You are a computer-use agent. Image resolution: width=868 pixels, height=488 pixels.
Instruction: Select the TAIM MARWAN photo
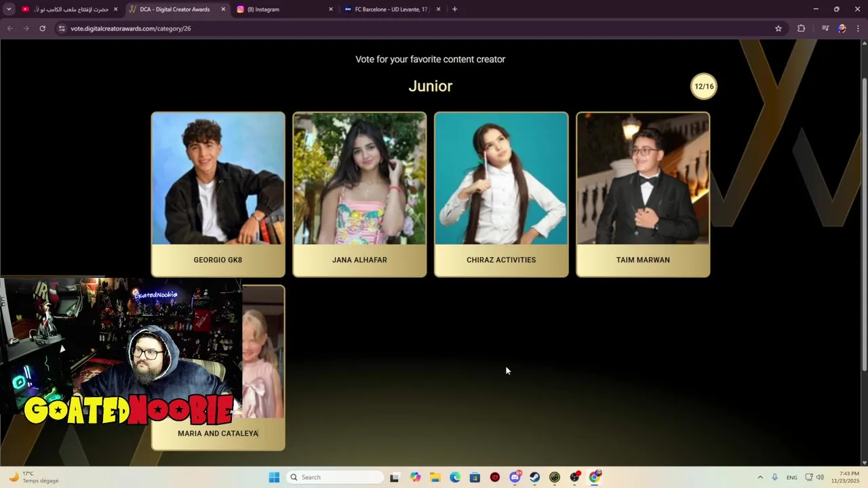pos(643,178)
